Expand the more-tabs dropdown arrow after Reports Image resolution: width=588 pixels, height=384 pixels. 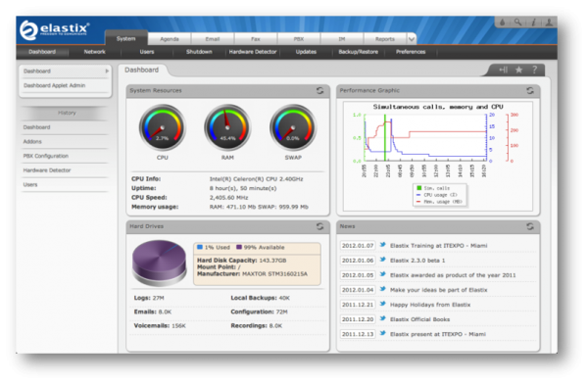[412, 39]
